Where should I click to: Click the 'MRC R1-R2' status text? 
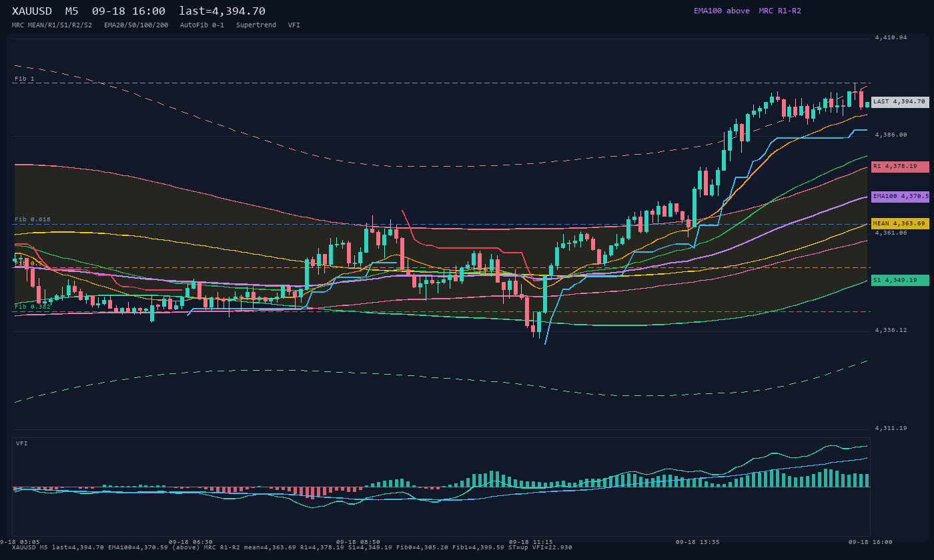click(x=780, y=11)
